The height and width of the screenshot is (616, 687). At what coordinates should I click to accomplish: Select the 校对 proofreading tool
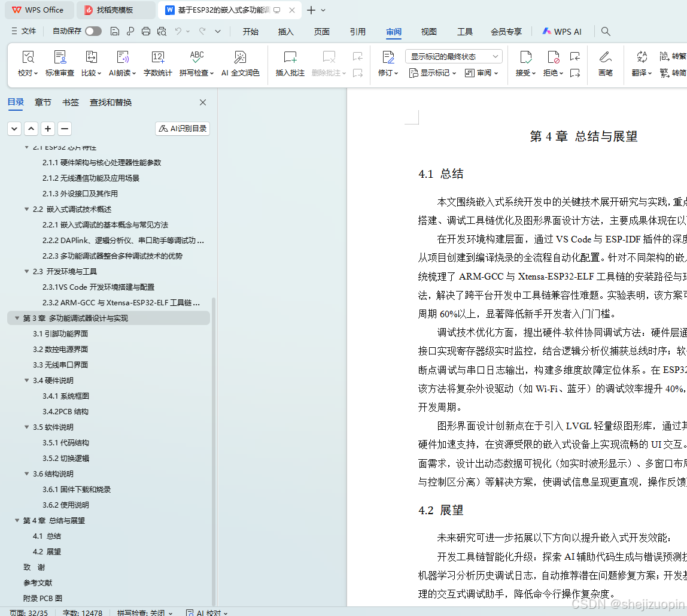(x=28, y=62)
